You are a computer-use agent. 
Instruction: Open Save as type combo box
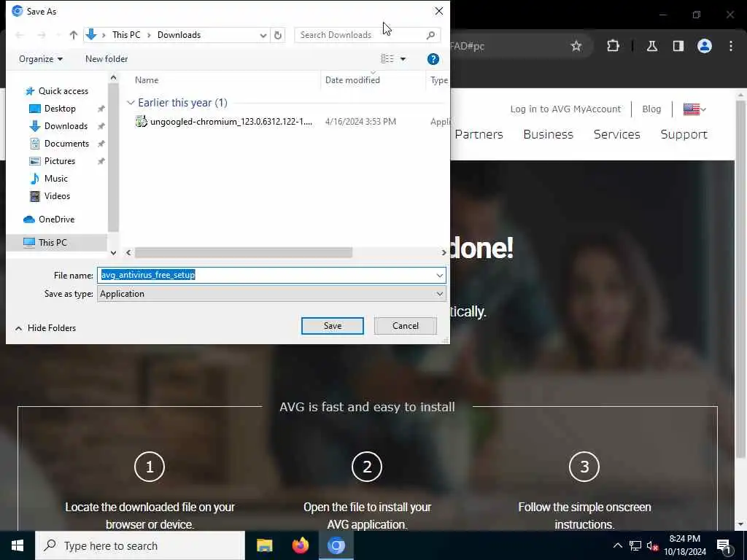click(271, 294)
